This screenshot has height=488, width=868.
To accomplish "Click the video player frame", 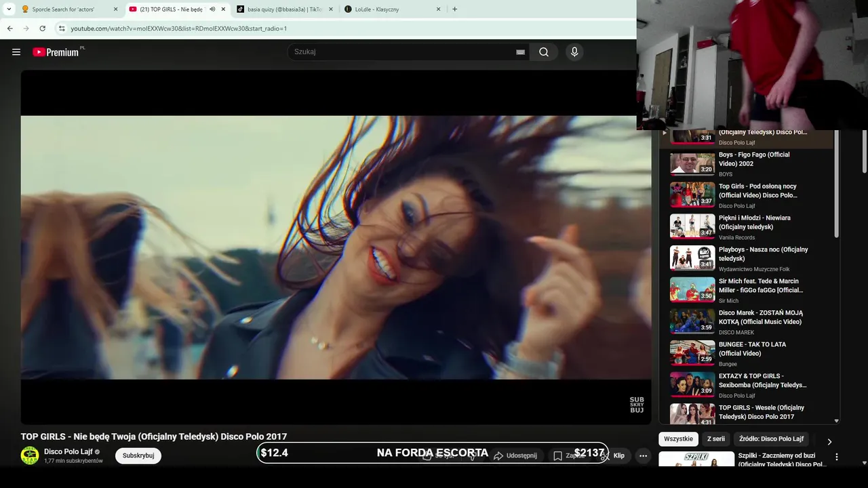I will [x=336, y=247].
